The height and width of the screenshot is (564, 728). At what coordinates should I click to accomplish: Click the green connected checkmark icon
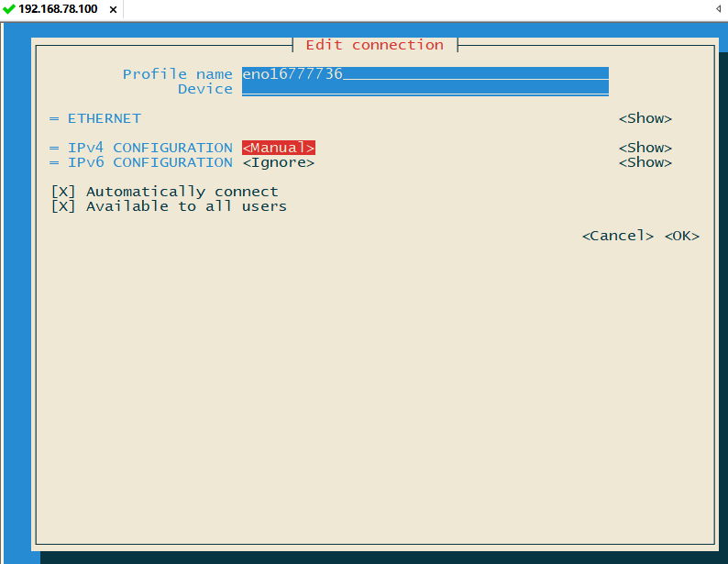tap(9, 9)
